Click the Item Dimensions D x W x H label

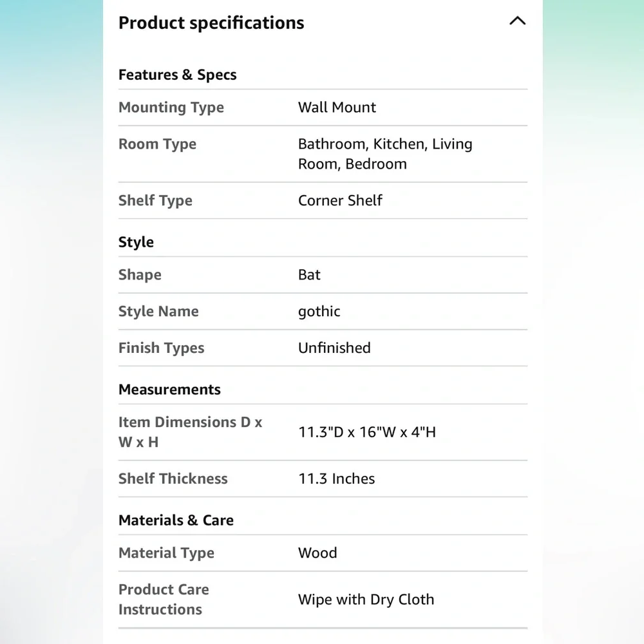coord(190,432)
